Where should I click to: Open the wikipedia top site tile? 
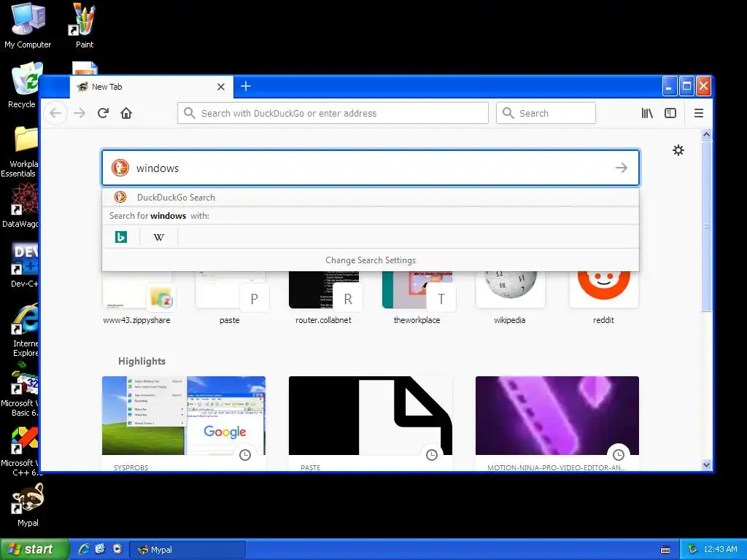tap(510, 297)
